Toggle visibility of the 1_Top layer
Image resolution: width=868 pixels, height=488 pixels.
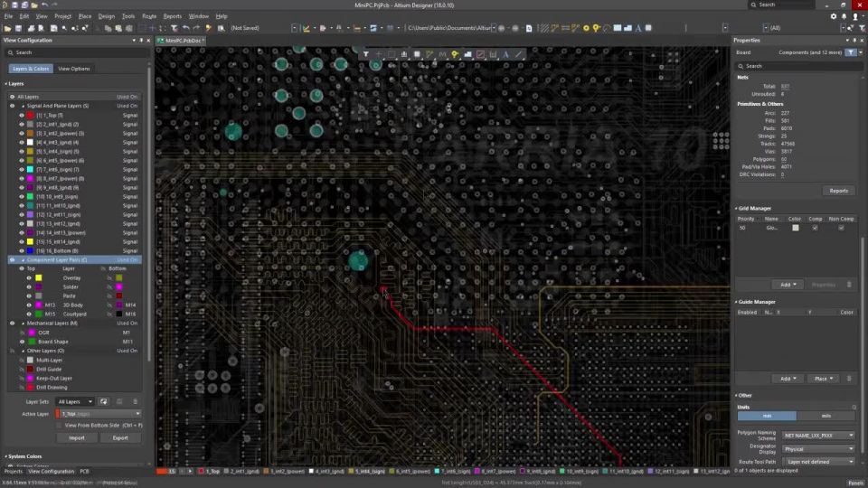(22, 116)
